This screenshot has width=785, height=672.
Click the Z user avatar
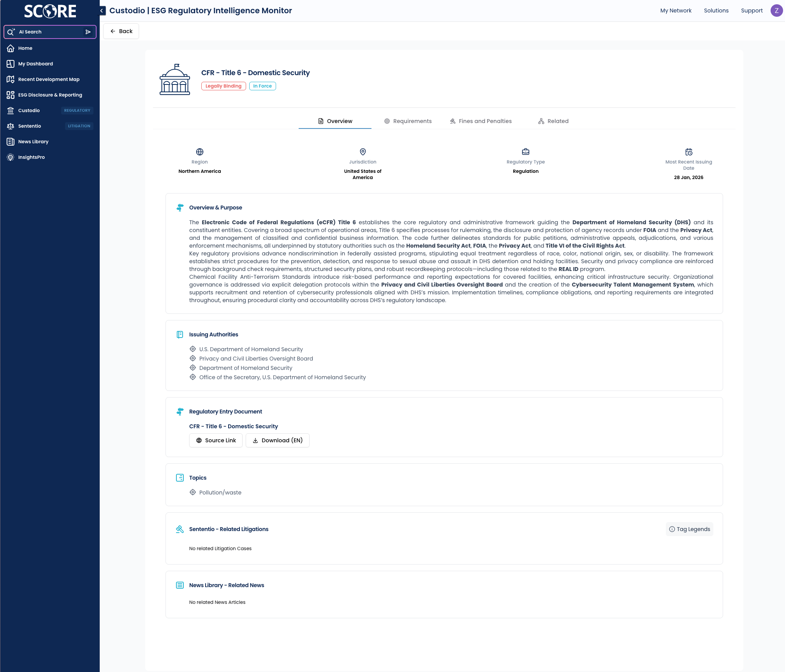point(776,11)
